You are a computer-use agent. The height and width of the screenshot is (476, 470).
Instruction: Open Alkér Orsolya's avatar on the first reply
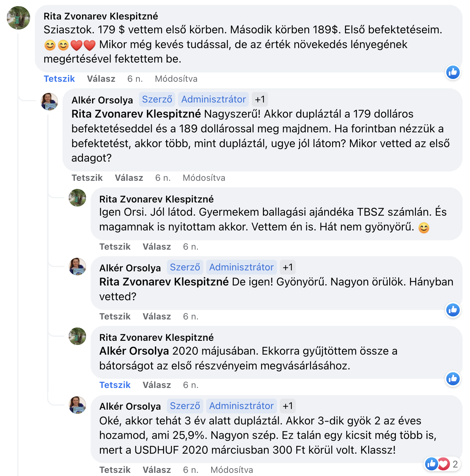coord(49,102)
